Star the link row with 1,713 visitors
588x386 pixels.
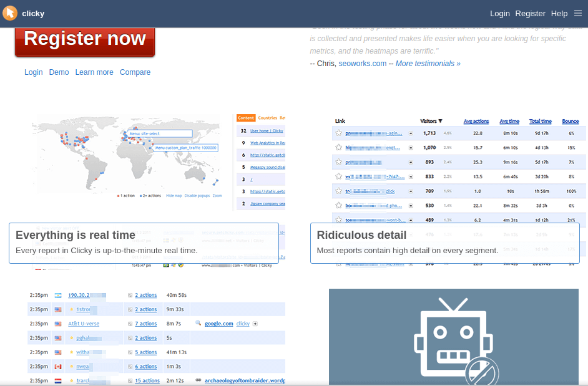point(338,133)
